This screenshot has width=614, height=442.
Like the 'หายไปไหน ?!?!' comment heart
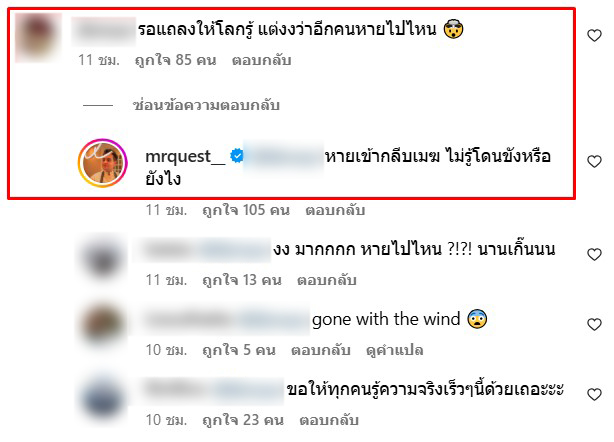(x=594, y=254)
